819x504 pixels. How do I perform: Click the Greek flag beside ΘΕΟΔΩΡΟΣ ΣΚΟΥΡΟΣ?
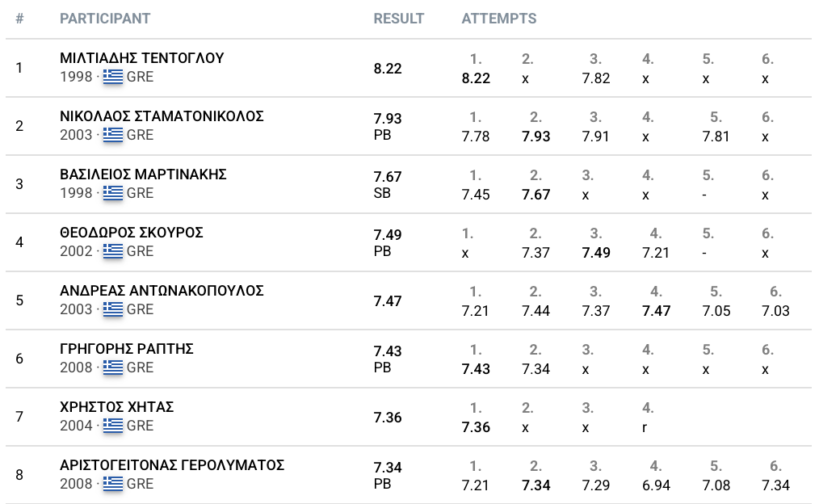click(113, 252)
